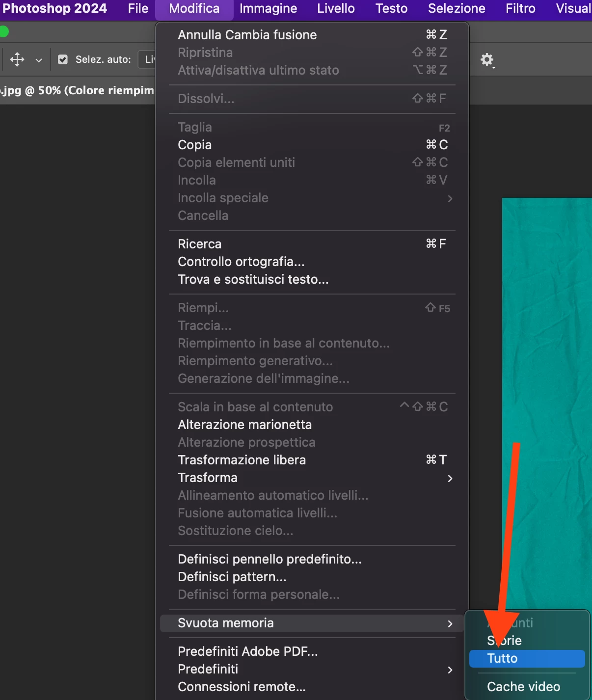Expand the Trasforma submenu
The width and height of the screenshot is (592, 700).
[312, 478]
